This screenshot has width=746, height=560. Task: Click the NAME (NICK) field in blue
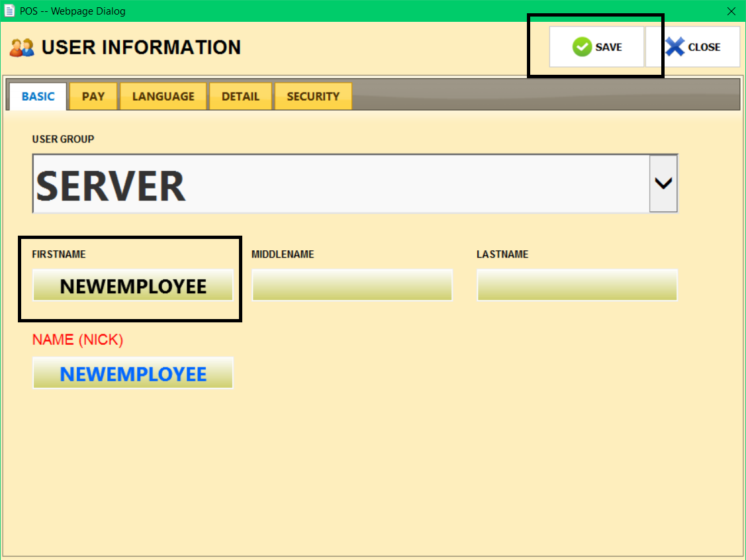tap(133, 373)
